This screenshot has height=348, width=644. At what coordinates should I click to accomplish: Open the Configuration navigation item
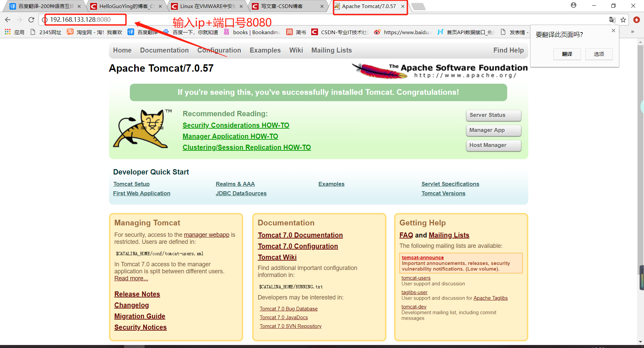(x=219, y=50)
